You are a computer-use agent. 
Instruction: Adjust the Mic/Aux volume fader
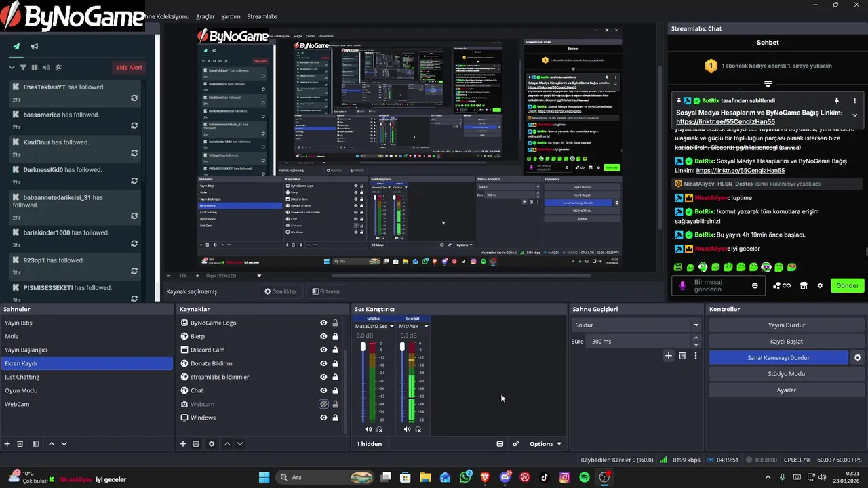[402, 346]
